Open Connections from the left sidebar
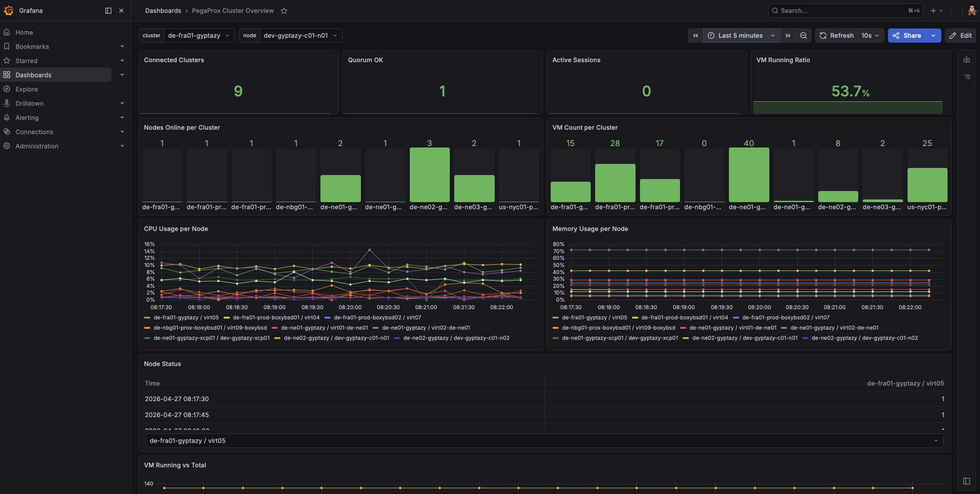 (x=33, y=131)
